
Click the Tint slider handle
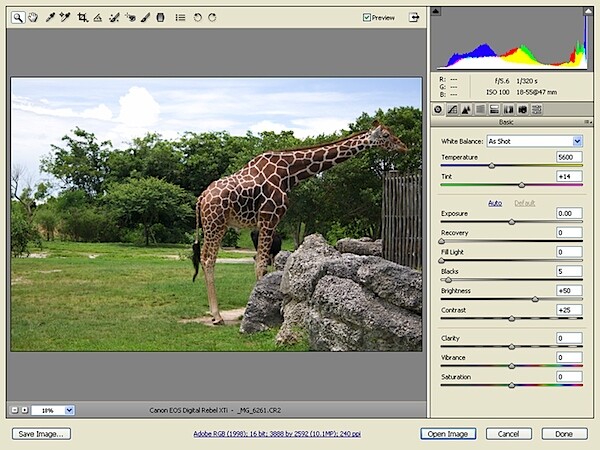click(x=522, y=185)
